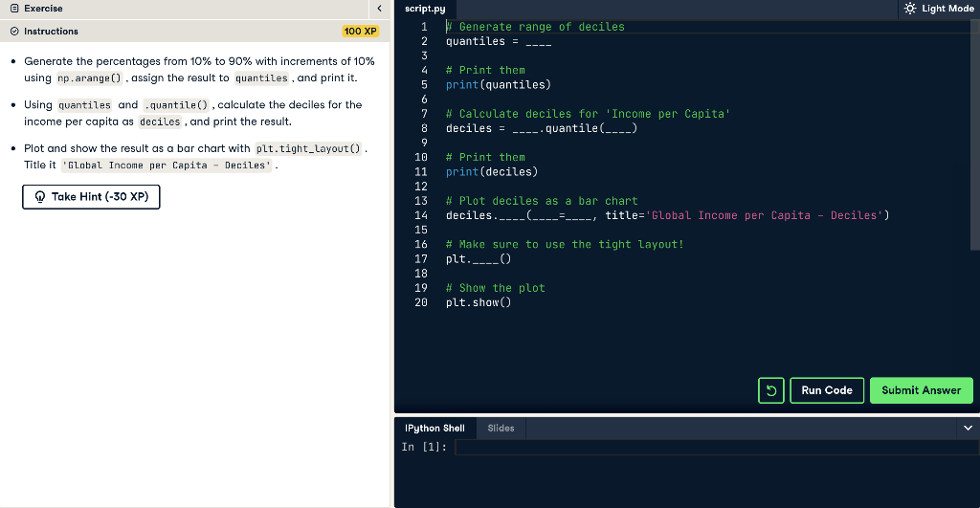980x508 pixels.
Task: Click the 100 XP badge
Action: [x=361, y=32]
